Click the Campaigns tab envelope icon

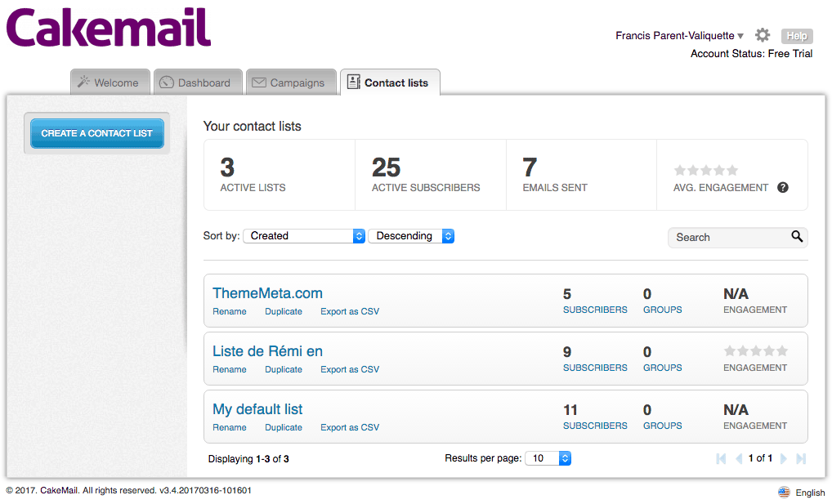[259, 83]
